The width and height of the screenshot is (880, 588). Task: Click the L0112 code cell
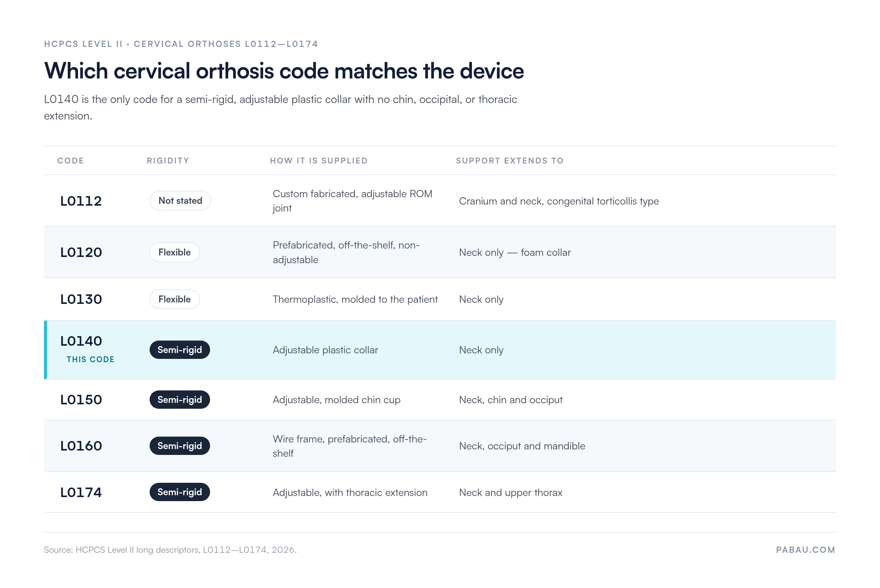[81, 201]
